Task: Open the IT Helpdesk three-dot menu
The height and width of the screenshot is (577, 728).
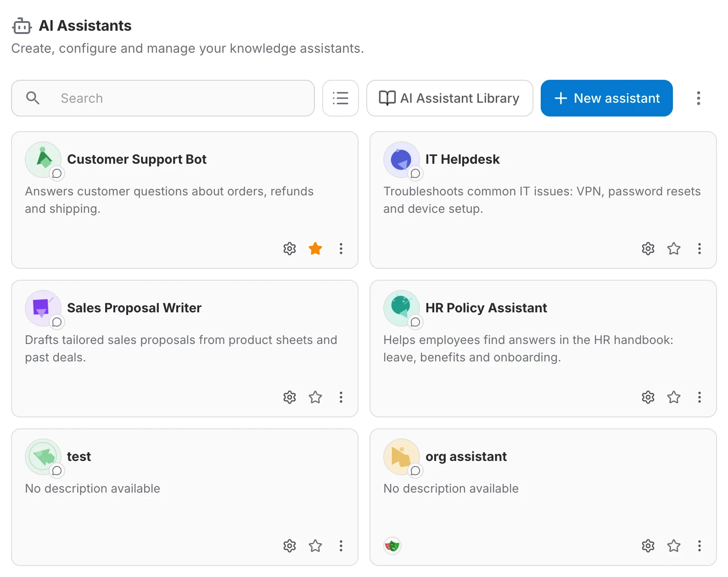Action: tap(700, 249)
